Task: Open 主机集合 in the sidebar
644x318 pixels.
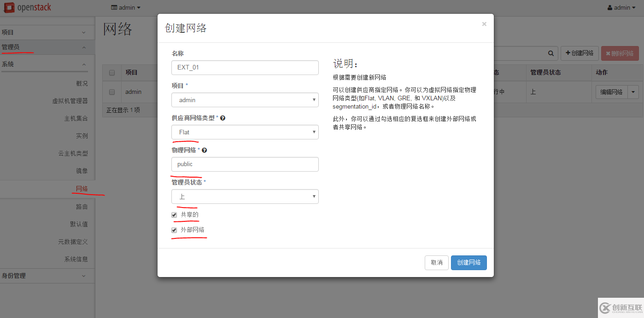Action: pos(76,118)
